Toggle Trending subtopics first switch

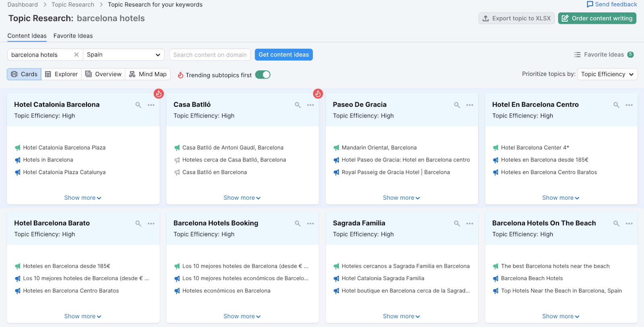pyautogui.click(x=263, y=75)
